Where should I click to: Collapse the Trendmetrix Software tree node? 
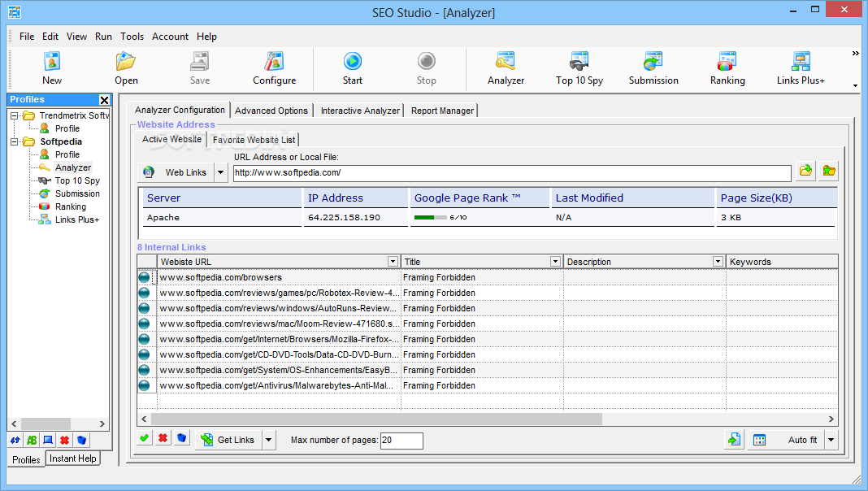pyautogui.click(x=15, y=115)
